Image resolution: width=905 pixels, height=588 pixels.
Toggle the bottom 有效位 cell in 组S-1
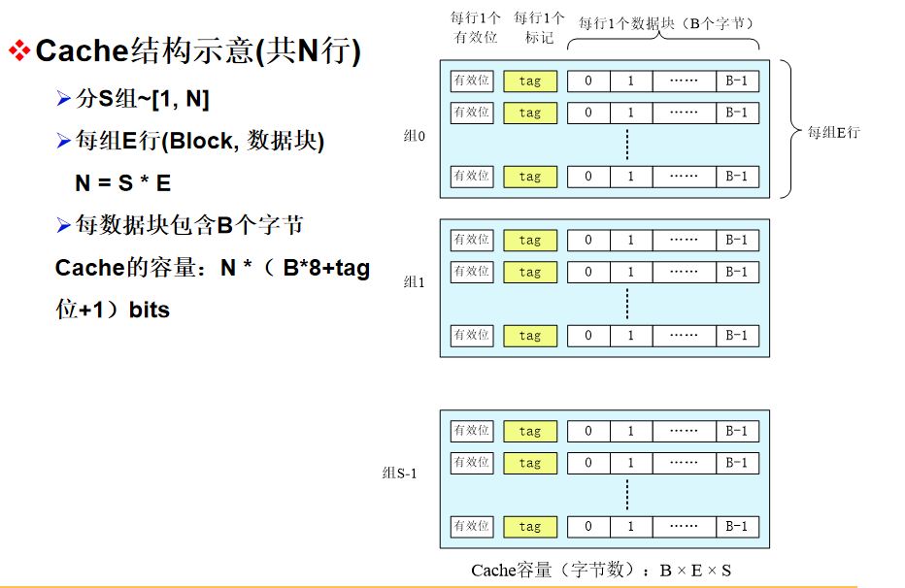point(471,527)
